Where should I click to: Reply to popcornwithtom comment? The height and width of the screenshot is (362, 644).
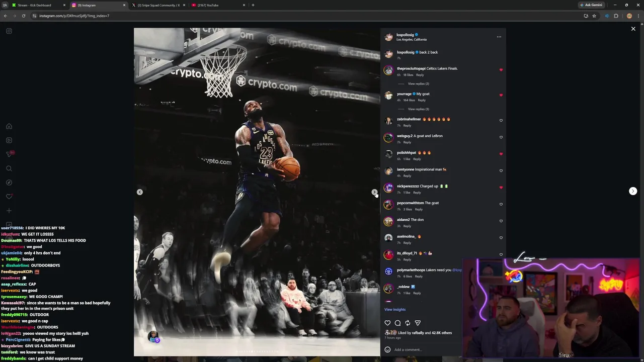pos(419,209)
